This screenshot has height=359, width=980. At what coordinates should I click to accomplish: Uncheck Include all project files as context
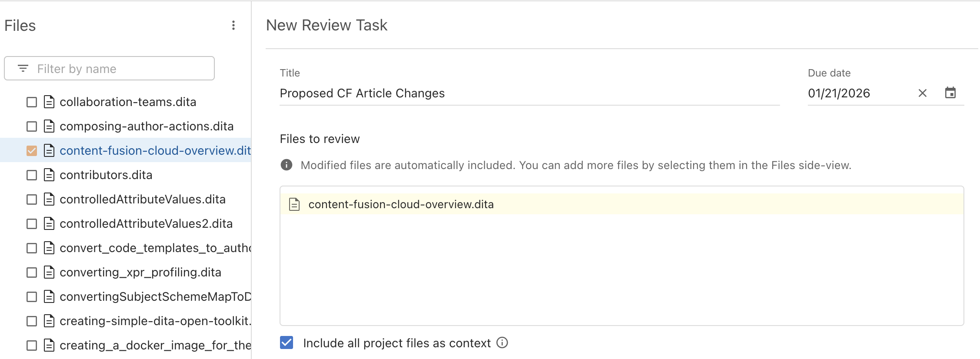click(x=287, y=343)
